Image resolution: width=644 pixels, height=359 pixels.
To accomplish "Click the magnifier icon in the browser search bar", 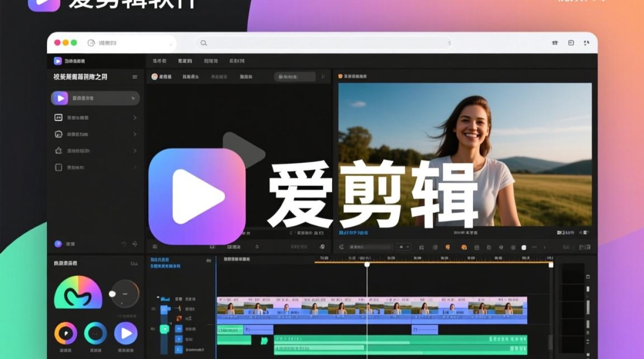I will point(204,43).
